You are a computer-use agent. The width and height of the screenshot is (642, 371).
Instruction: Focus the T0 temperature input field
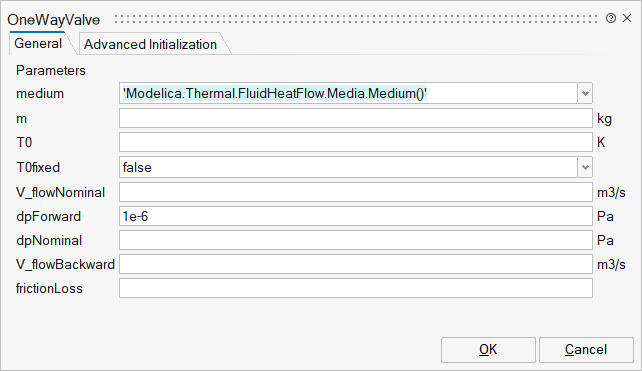click(356, 142)
